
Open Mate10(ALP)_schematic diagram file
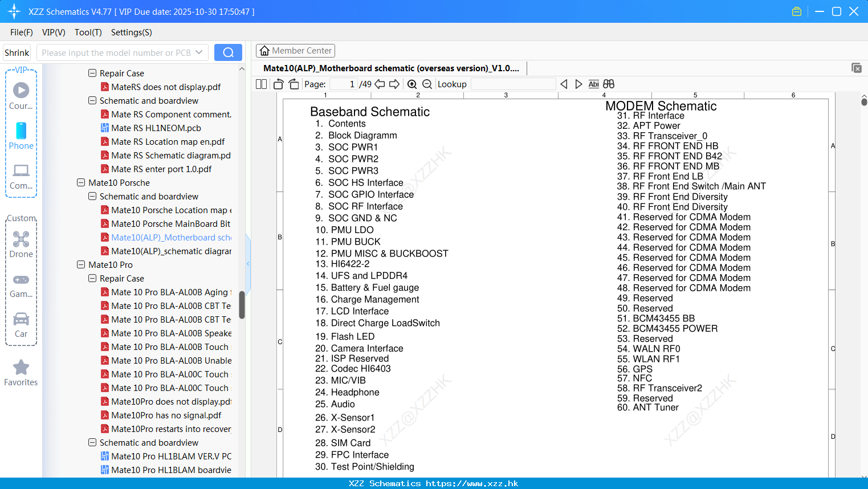point(166,251)
